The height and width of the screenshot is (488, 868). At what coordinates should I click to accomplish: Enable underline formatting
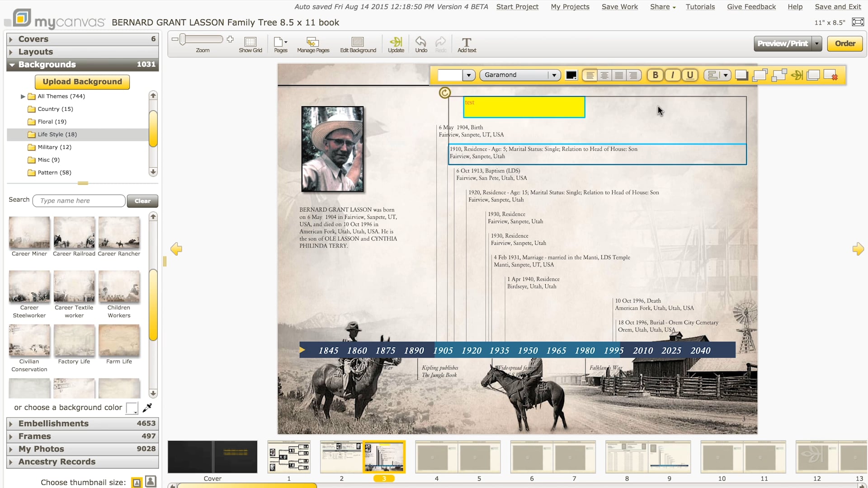tap(689, 75)
